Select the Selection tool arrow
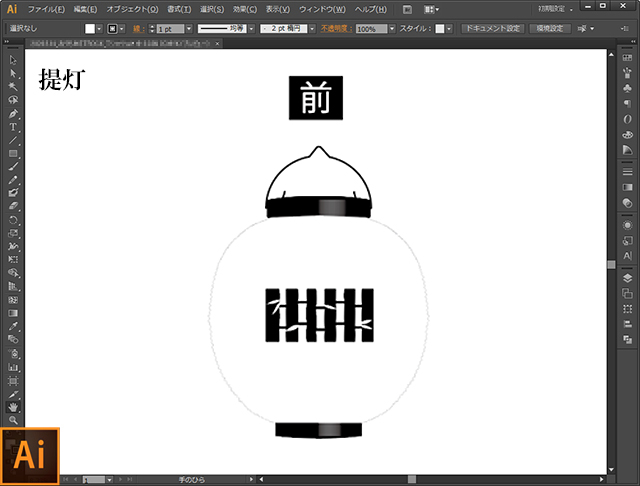The image size is (640, 486). coord(14,61)
